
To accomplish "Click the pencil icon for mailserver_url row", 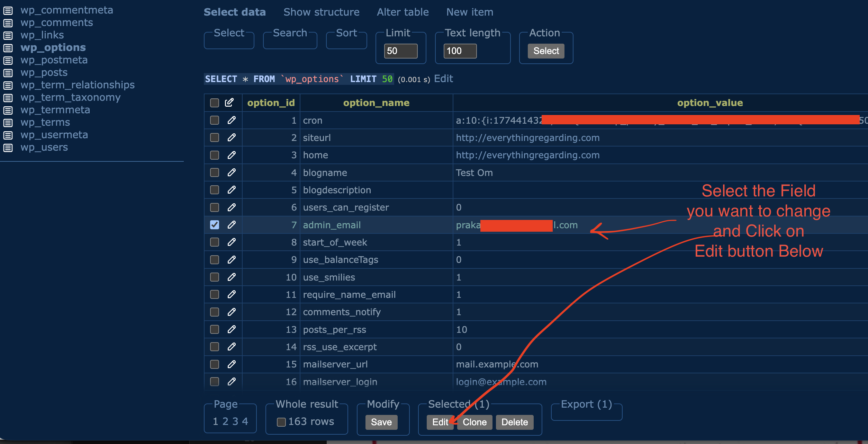I will click(x=232, y=364).
